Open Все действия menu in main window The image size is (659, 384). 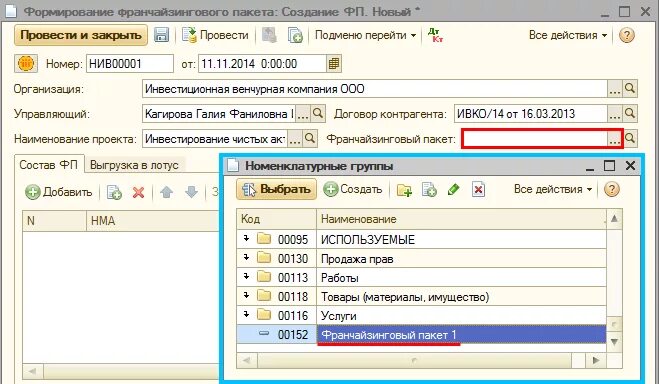click(x=568, y=35)
